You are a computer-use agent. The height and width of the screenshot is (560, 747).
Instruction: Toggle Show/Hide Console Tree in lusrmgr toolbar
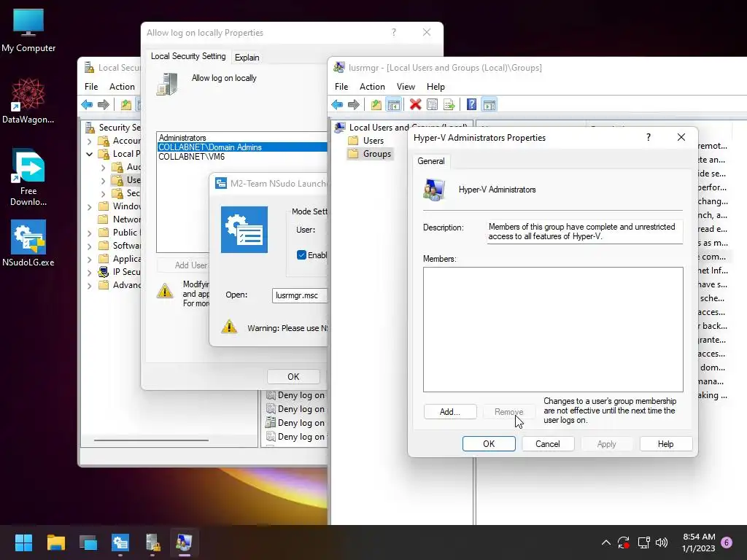pos(393,104)
